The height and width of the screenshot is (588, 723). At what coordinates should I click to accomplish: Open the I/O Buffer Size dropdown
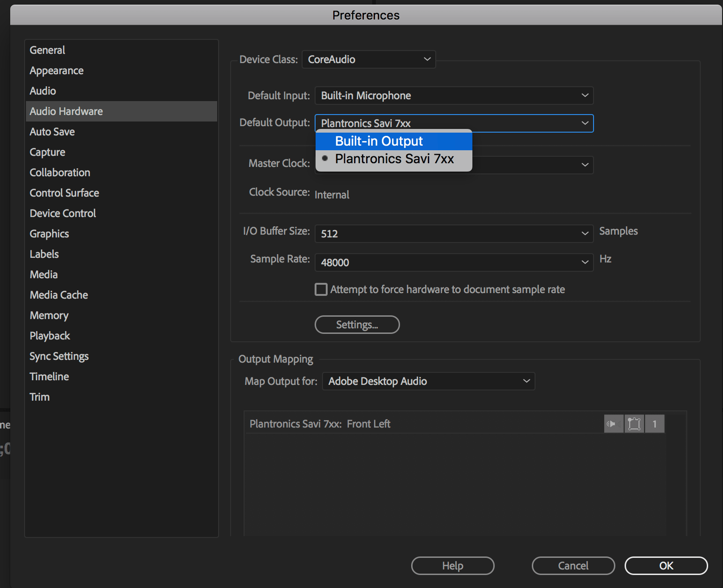584,234
